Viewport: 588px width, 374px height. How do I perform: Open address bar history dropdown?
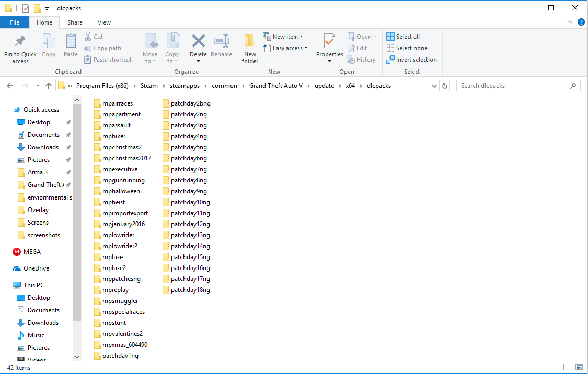click(x=434, y=86)
